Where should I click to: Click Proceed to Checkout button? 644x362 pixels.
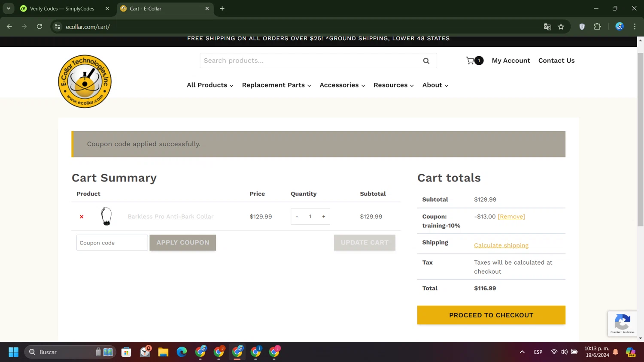[x=491, y=315]
